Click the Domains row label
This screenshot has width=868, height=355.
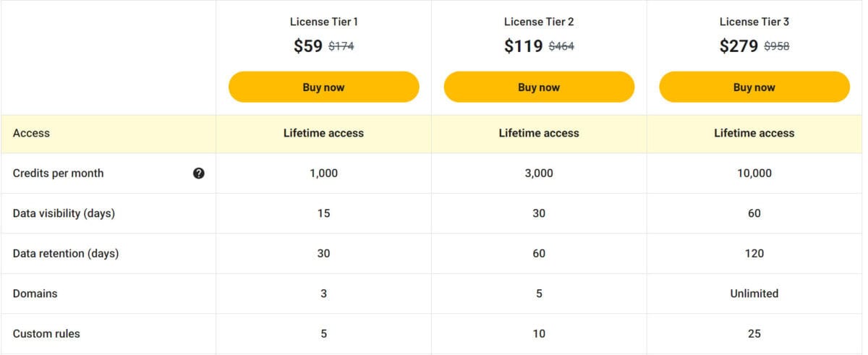35,294
